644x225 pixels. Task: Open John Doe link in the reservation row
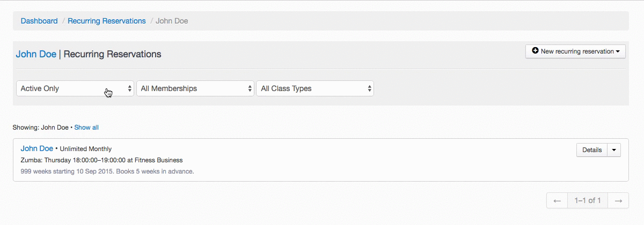pos(36,148)
